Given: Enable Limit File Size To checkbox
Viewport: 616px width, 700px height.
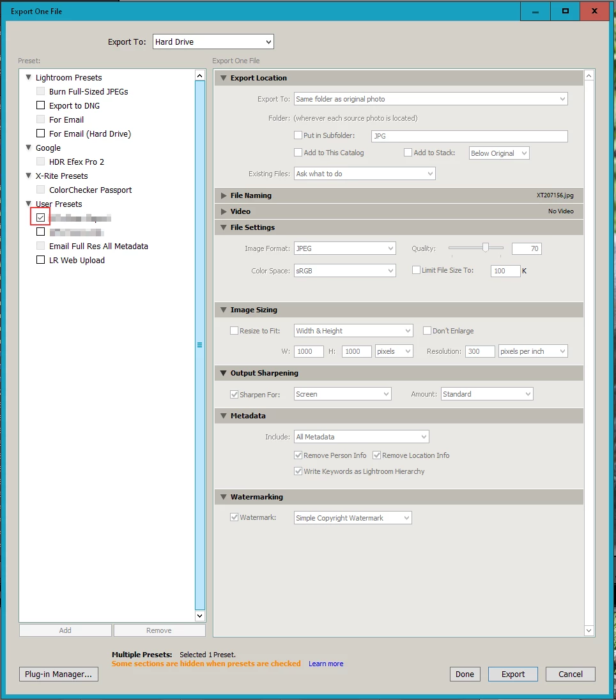Looking at the screenshot, I should (417, 270).
